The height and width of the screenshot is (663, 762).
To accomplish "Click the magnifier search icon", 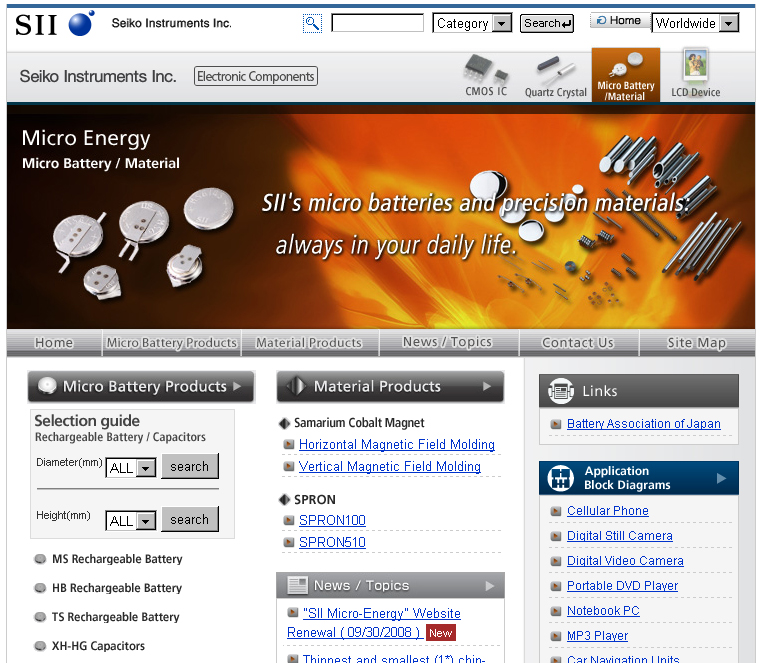I will pyautogui.click(x=312, y=23).
